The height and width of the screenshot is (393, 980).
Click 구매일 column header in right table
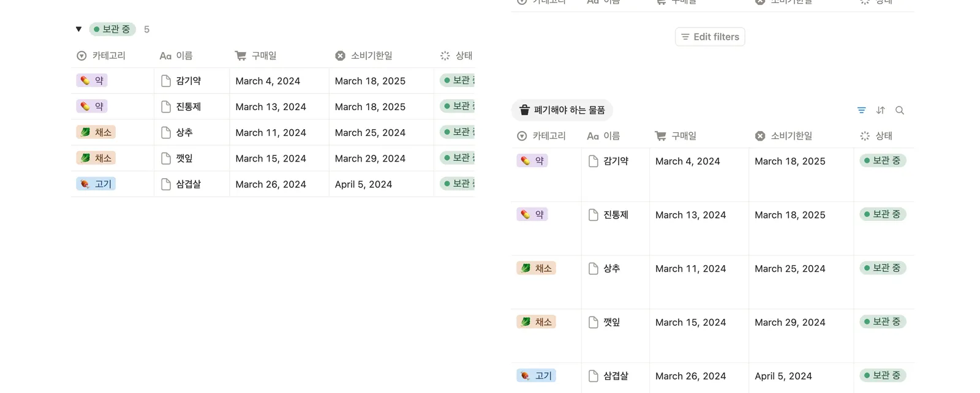pos(676,136)
